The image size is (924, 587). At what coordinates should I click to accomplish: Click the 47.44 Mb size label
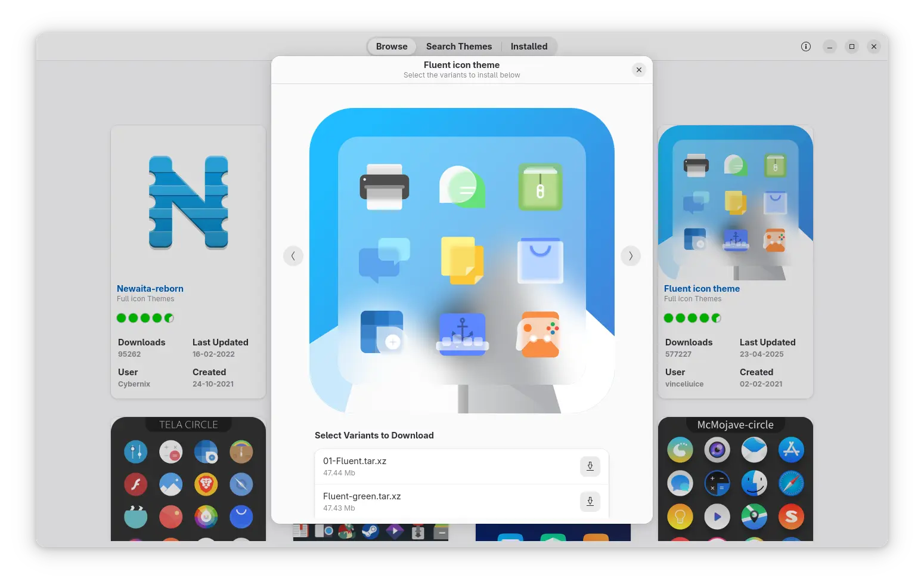pos(339,473)
